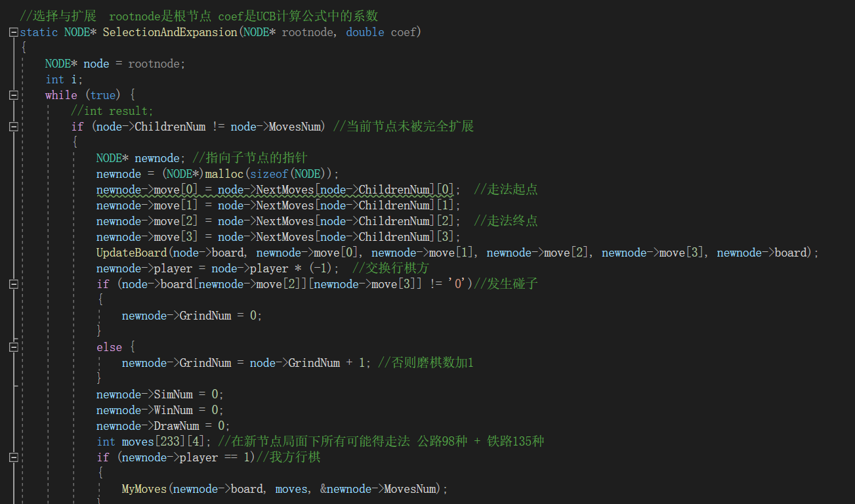The width and height of the screenshot is (855, 504).
Task: Click the line 'NODE* node = rootnode;'
Action: pyautogui.click(x=115, y=64)
